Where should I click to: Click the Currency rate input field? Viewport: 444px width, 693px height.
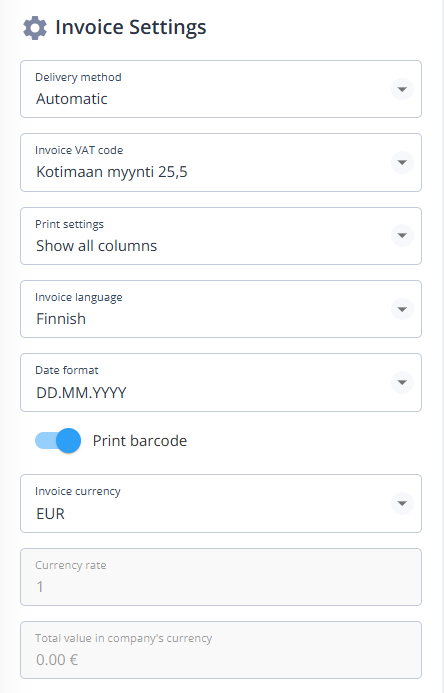pos(221,577)
